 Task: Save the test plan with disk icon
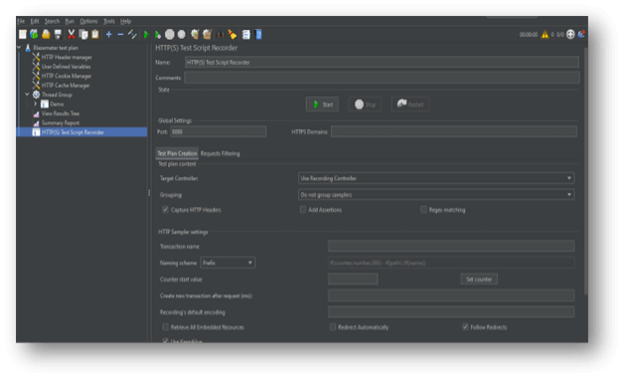click(58, 35)
